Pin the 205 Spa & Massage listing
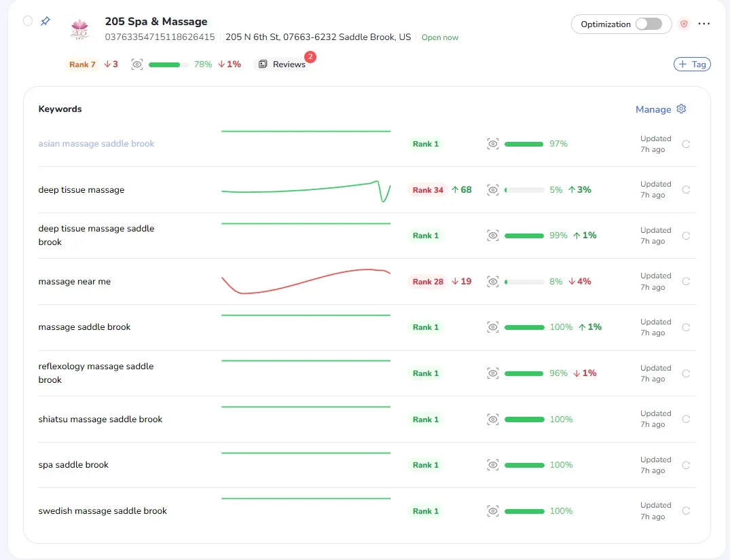The image size is (730, 560). coord(45,21)
